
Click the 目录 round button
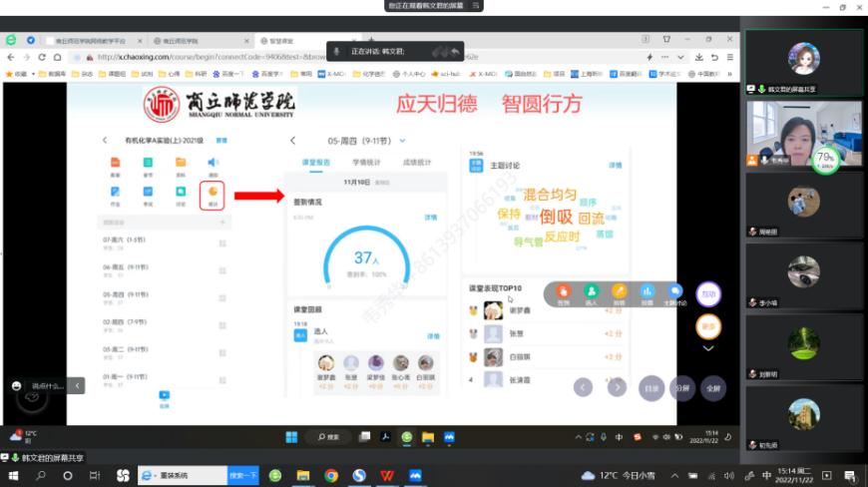[x=651, y=387]
